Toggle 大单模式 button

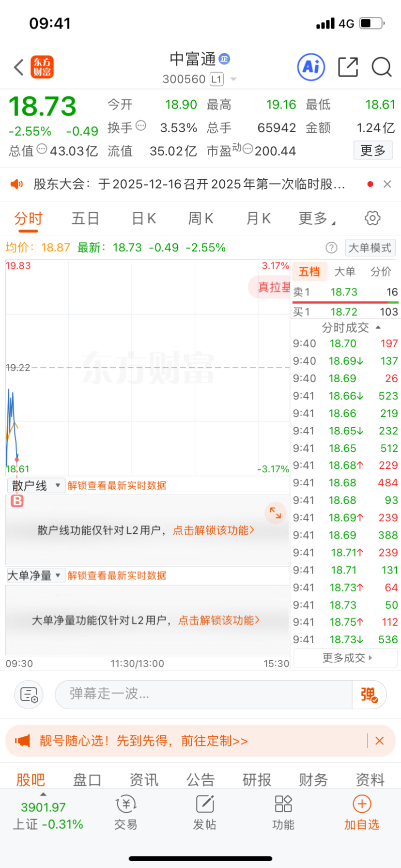tap(370, 248)
